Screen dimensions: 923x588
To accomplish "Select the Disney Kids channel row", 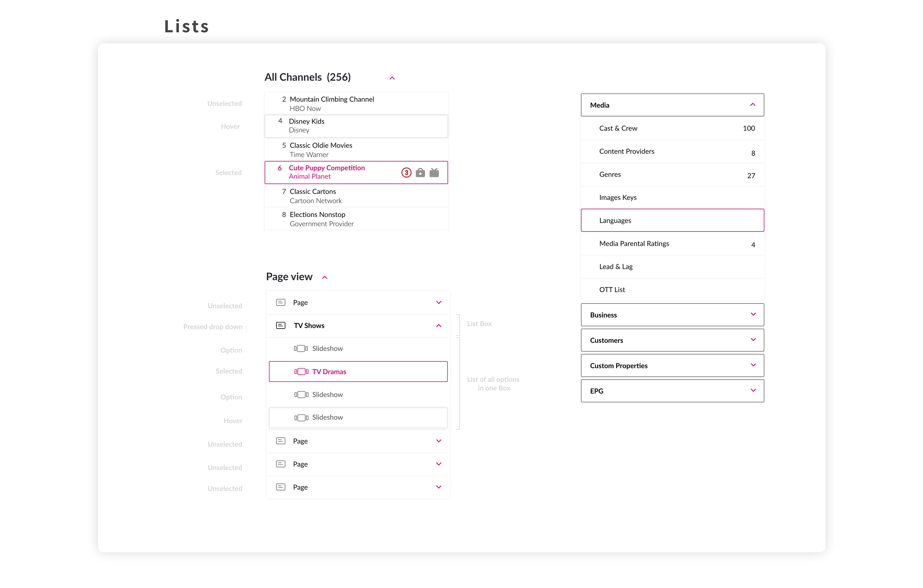I will tap(356, 126).
